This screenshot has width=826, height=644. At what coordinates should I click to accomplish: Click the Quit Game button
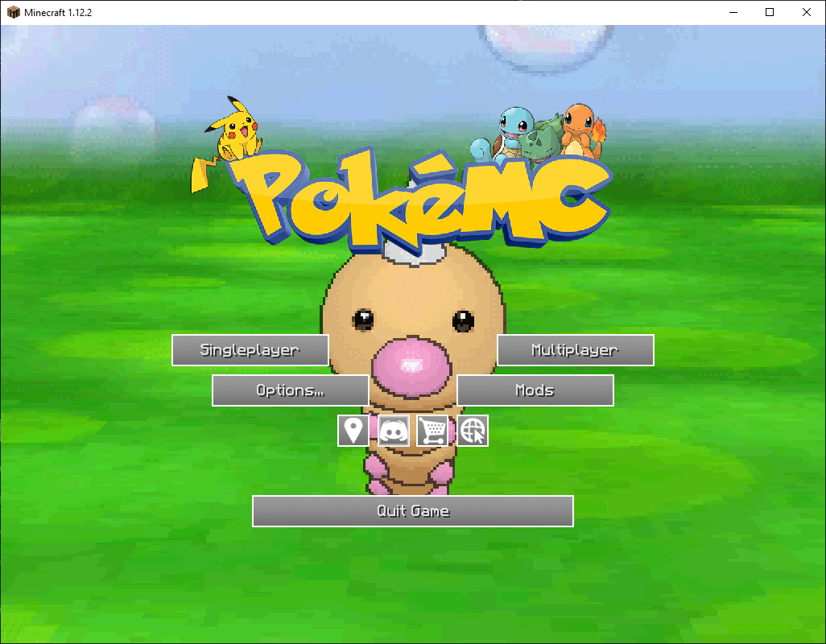[x=413, y=511]
